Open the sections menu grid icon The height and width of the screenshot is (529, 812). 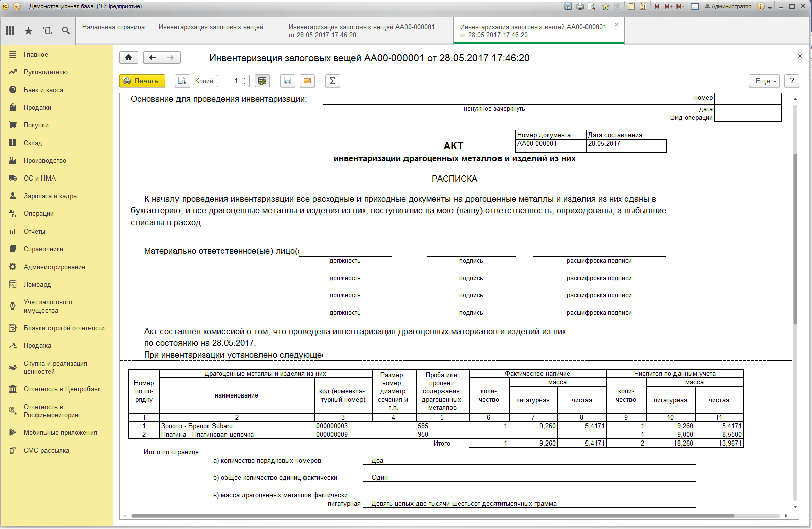tap(10, 31)
